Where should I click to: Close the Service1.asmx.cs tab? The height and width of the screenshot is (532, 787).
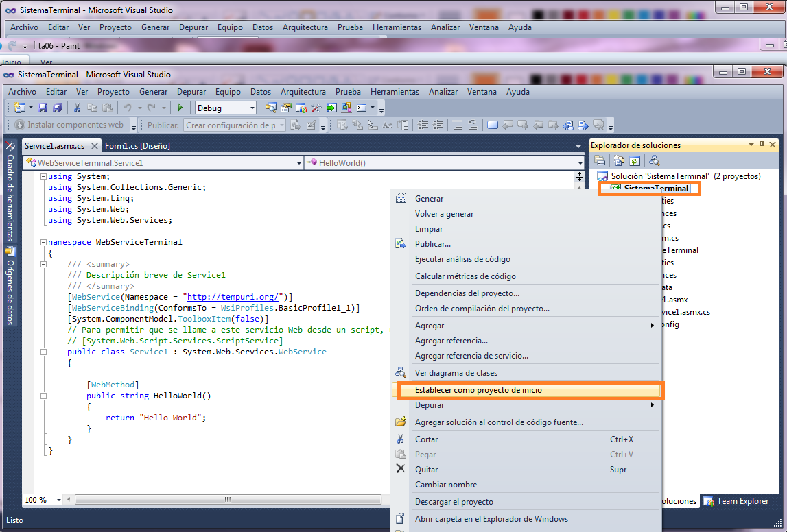95,146
